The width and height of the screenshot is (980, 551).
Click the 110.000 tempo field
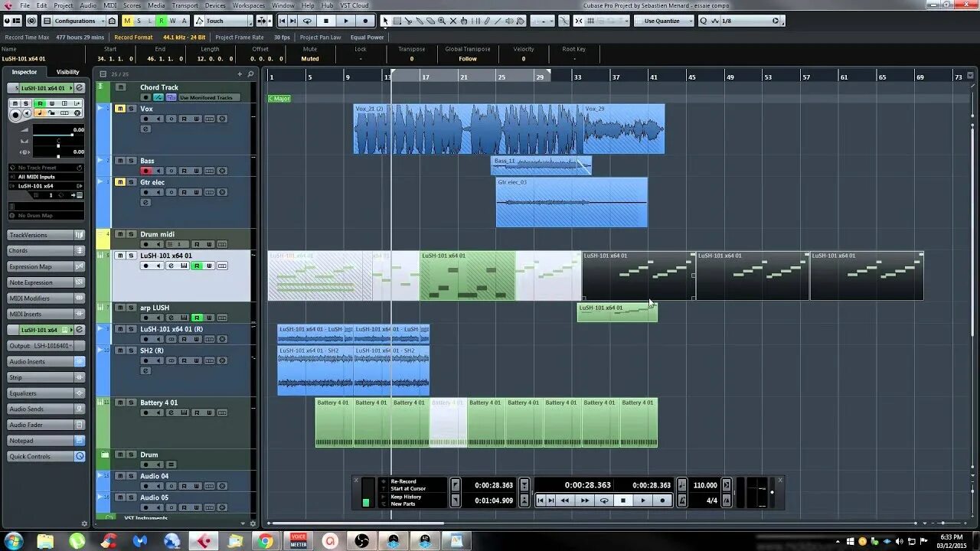705,485
